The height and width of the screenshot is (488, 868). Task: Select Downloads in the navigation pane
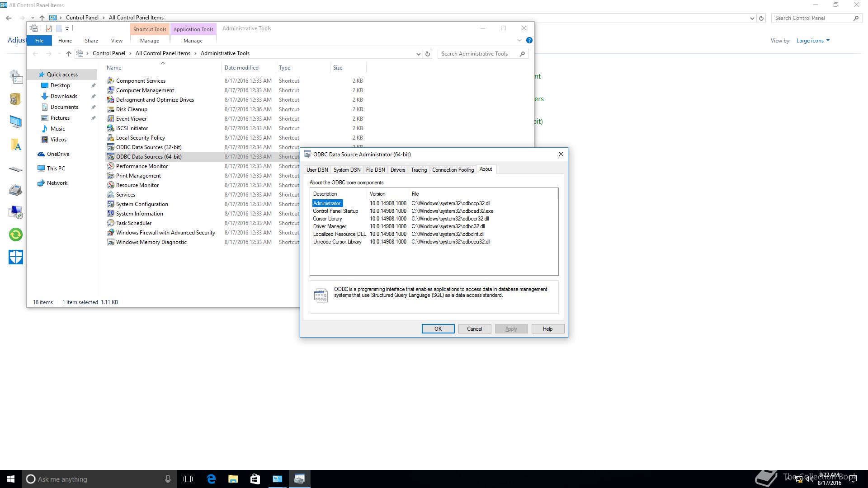pyautogui.click(x=64, y=96)
